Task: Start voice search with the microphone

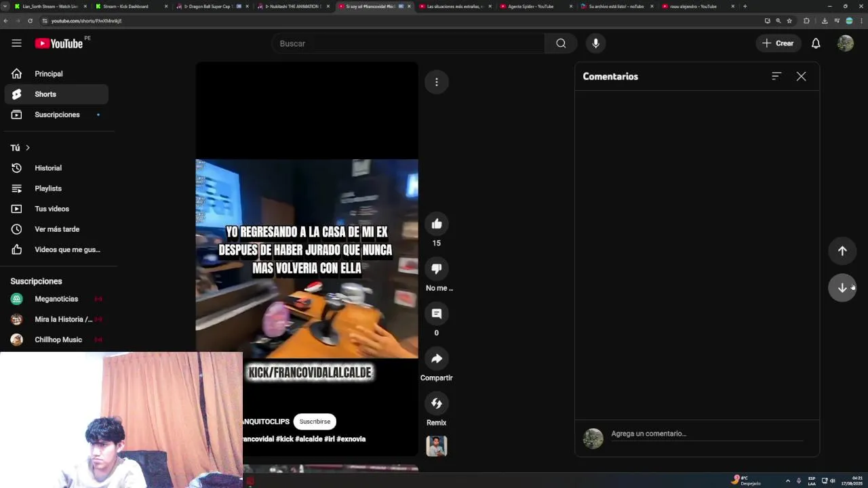Action: [x=595, y=43]
